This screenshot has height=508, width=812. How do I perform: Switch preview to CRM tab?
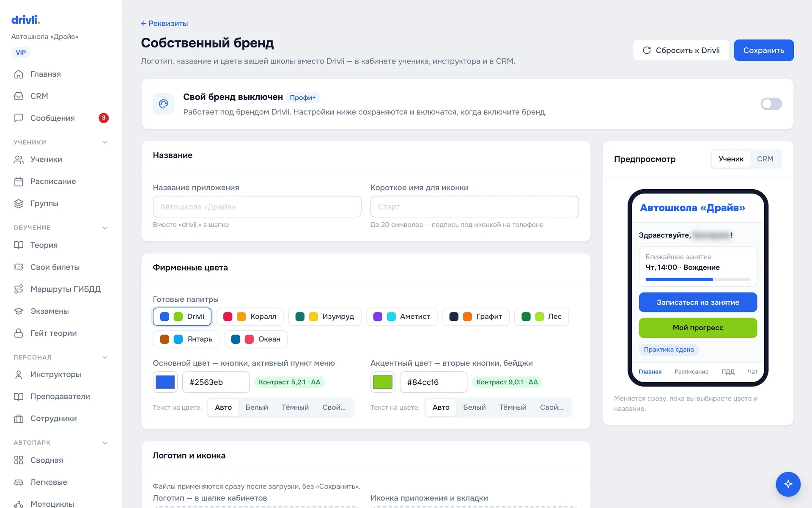click(x=765, y=159)
